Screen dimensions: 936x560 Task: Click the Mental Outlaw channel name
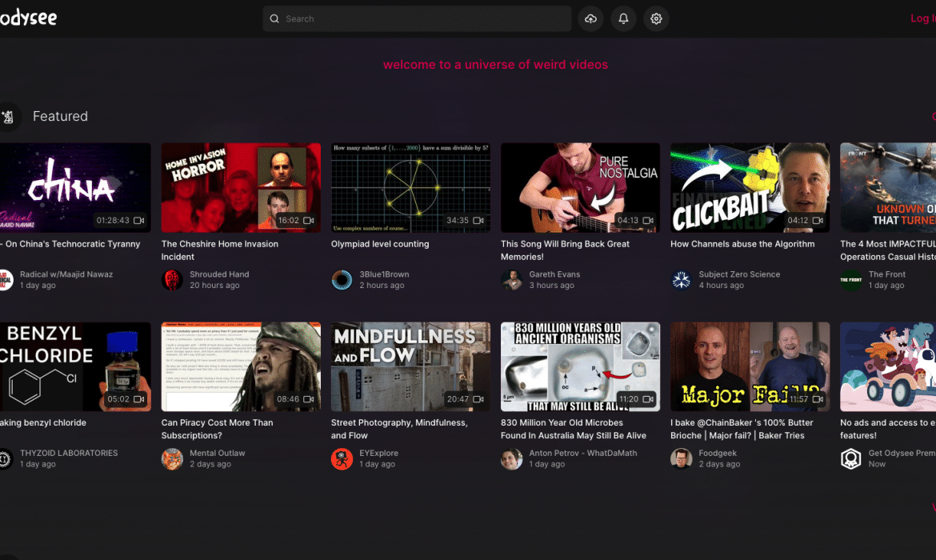click(218, 453)
